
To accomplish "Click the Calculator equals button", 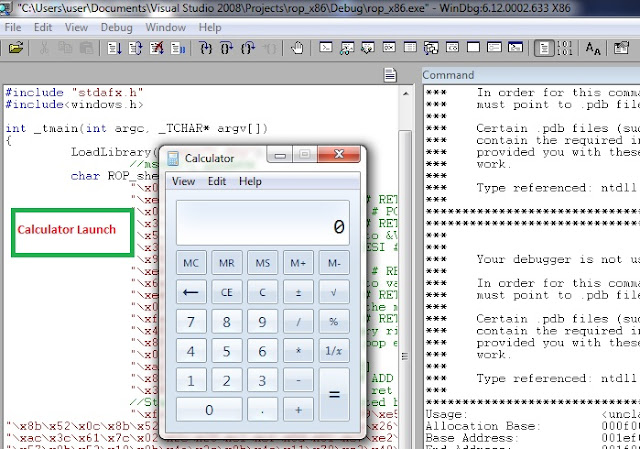I will [334, 394].
